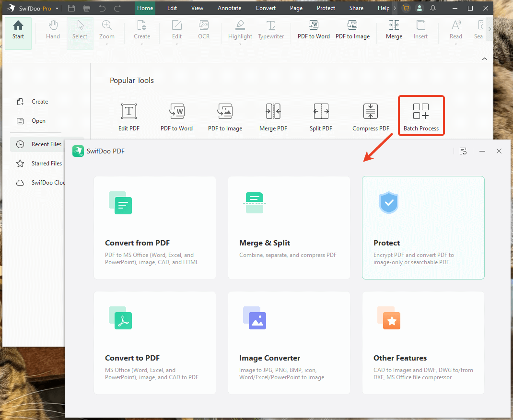Open the Create dropdown in ribbon
This screenshot has height=420, width=513.
point(142,44)
